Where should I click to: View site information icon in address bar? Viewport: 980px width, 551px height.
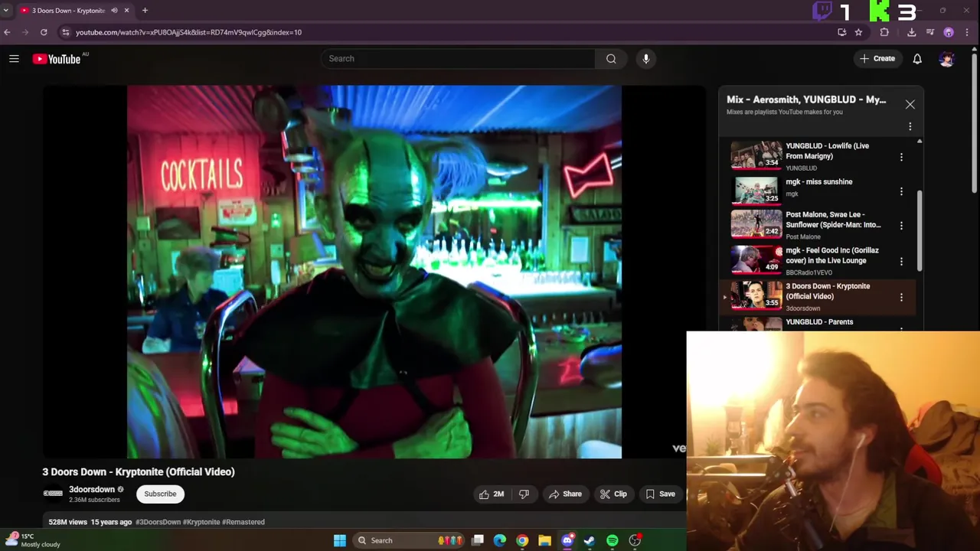tap(65, 32)
